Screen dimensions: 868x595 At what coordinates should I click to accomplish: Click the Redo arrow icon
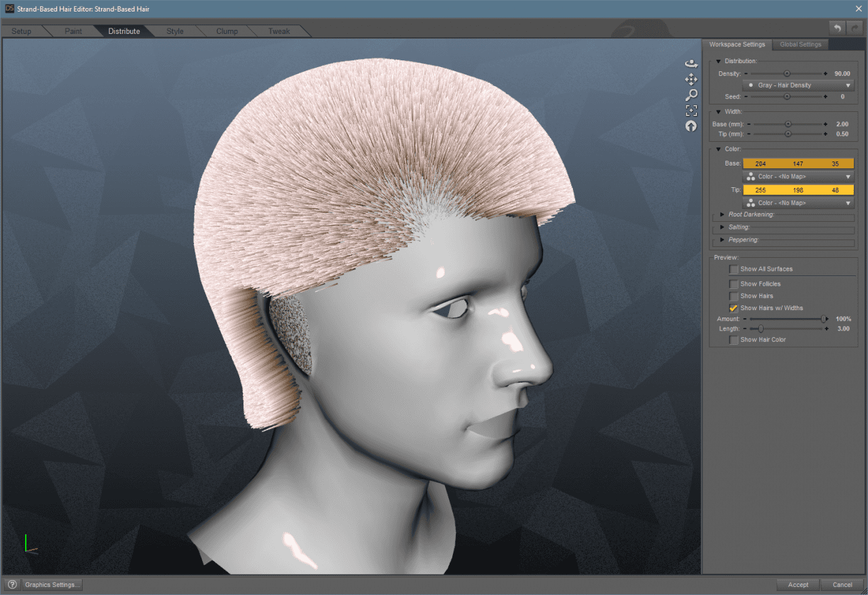coord(853,27)
